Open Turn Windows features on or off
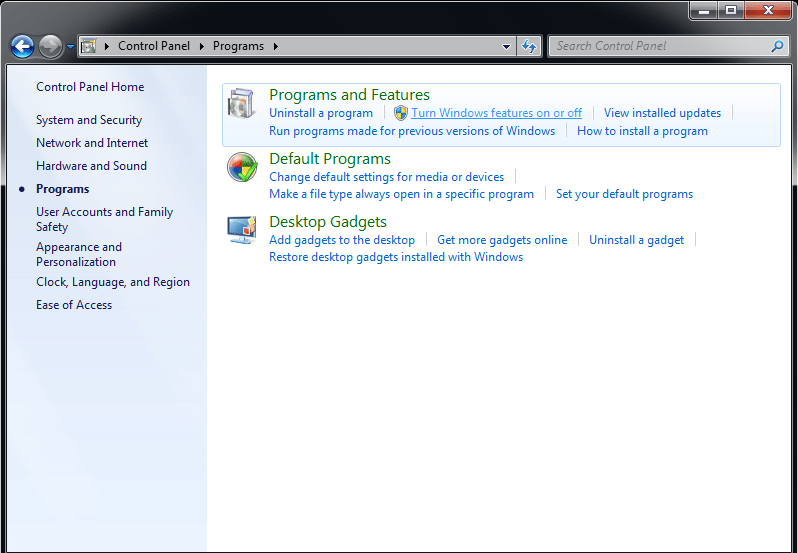Screen dimensions: 798x553 coord(496,113)
